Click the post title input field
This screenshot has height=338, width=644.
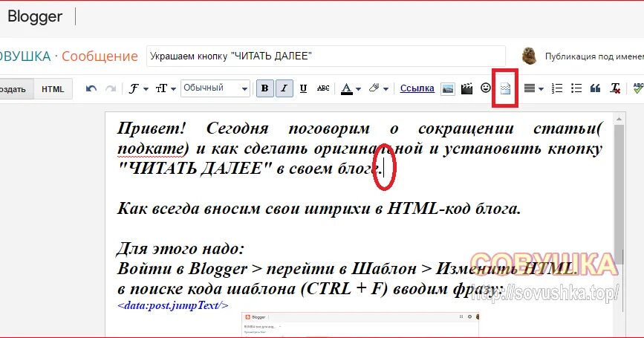click(325, 56)
